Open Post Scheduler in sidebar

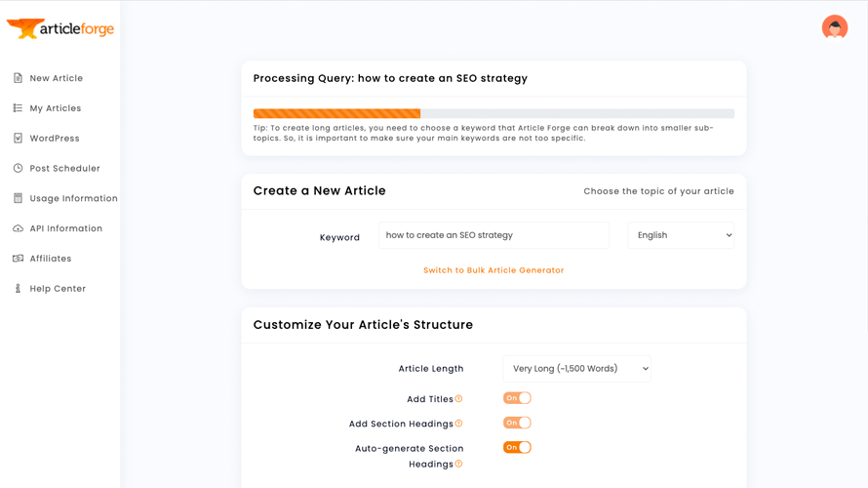point(64,168)
